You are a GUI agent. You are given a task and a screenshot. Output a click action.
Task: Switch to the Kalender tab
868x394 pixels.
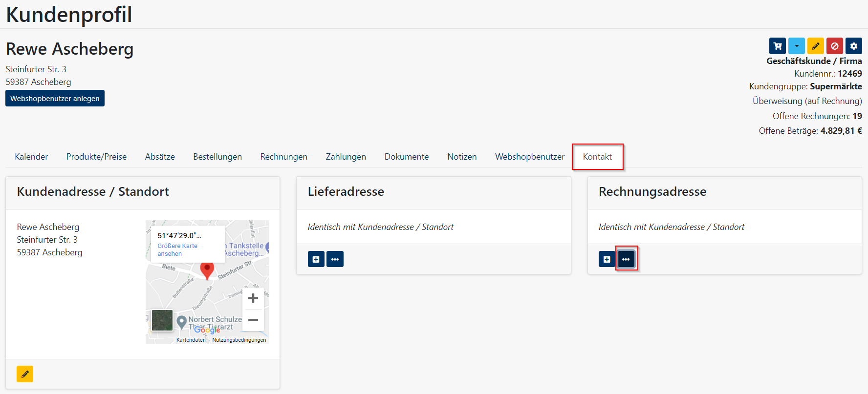pos(31,157)
